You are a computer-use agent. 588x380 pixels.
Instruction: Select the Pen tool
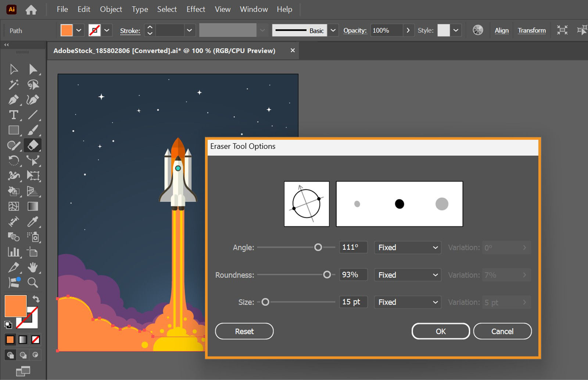point(14,100)
